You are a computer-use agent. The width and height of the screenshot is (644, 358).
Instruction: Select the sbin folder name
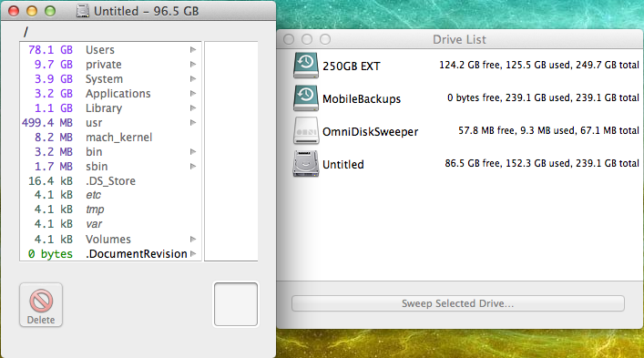[97, 167]
